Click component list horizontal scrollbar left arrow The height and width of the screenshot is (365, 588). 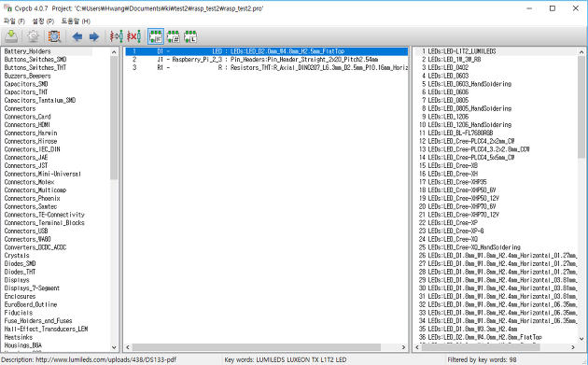point(128,347)
